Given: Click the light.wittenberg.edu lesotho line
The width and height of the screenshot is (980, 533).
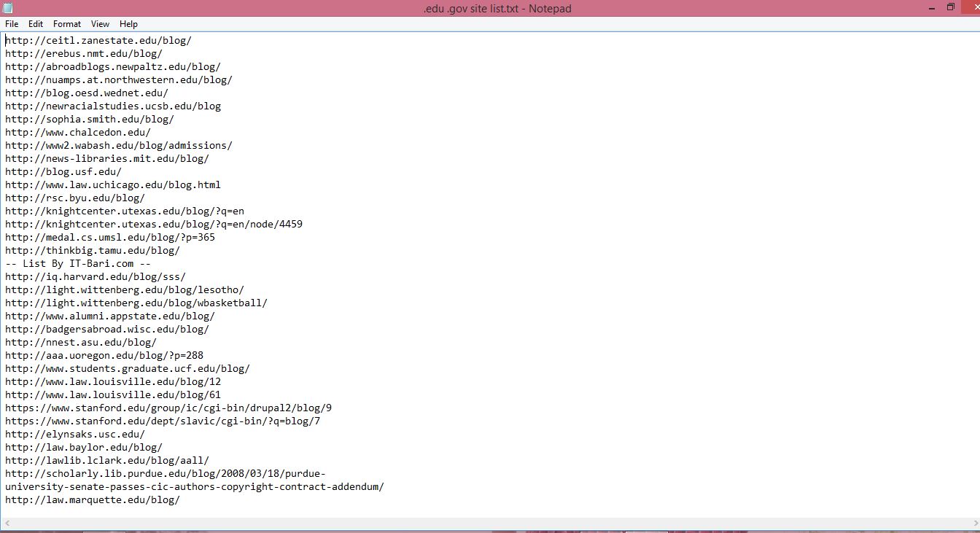Looking at the screenshot, I should pyautogui.click(x=125, y=290).
